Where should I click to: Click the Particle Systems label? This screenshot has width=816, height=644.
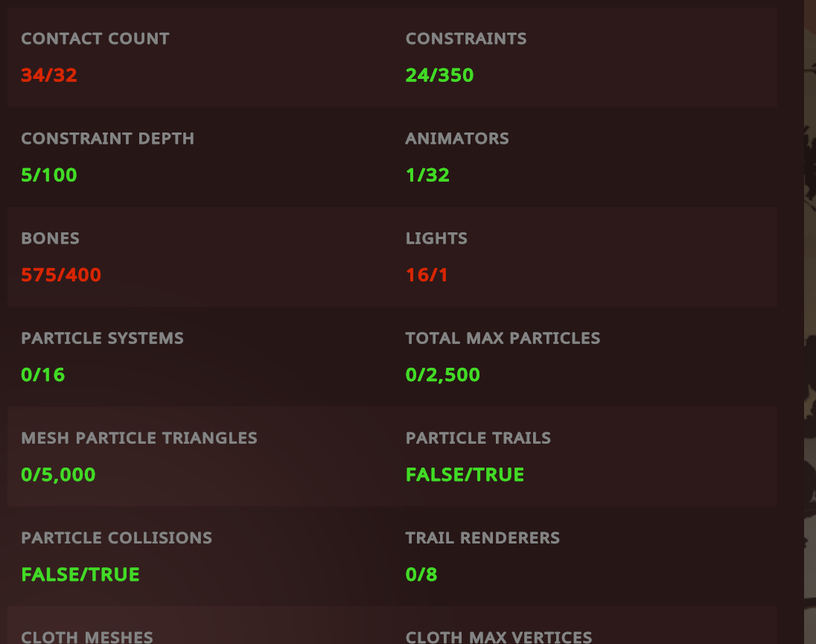point(103,338)
